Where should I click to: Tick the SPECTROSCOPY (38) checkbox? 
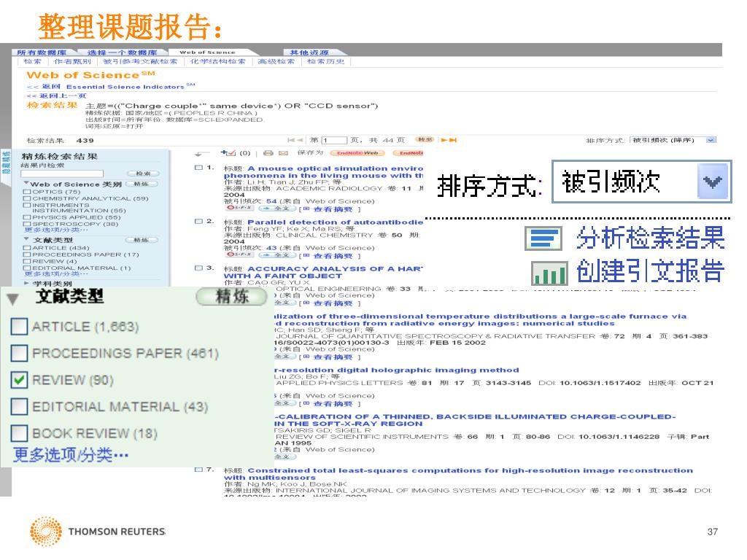(x=27, y=224)
